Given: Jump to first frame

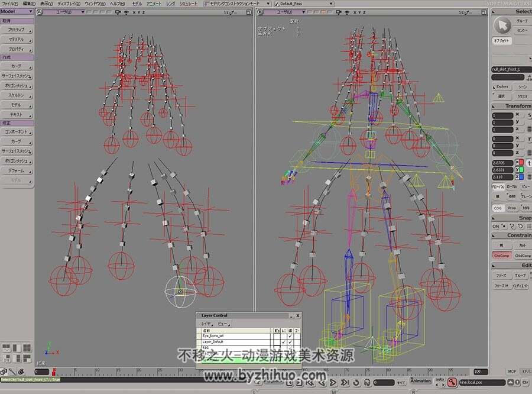Looking at the screenshot, I should click(x=310, y=383).
